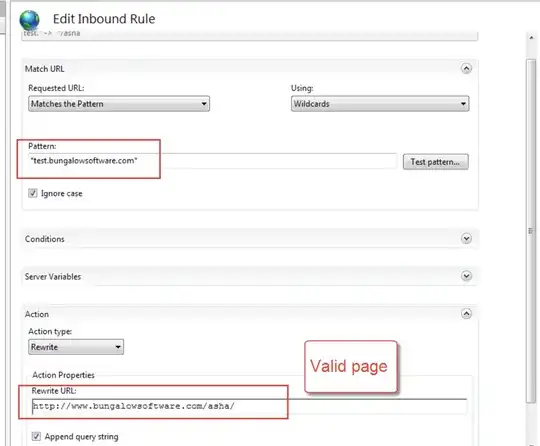This screenshot has height=446, width=540.
Task: Open the Requested URL dropdown
Action: click(x=119, y=104)
